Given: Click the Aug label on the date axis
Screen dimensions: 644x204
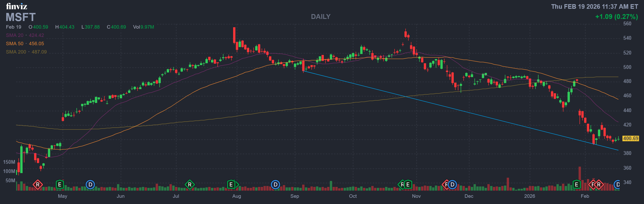Looking at the screenshot, I should tap(237, 196).
